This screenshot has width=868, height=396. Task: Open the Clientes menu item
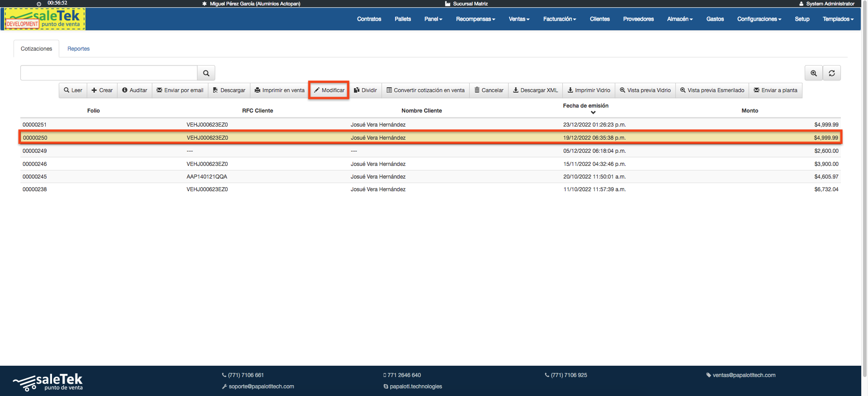click(599, 19)
